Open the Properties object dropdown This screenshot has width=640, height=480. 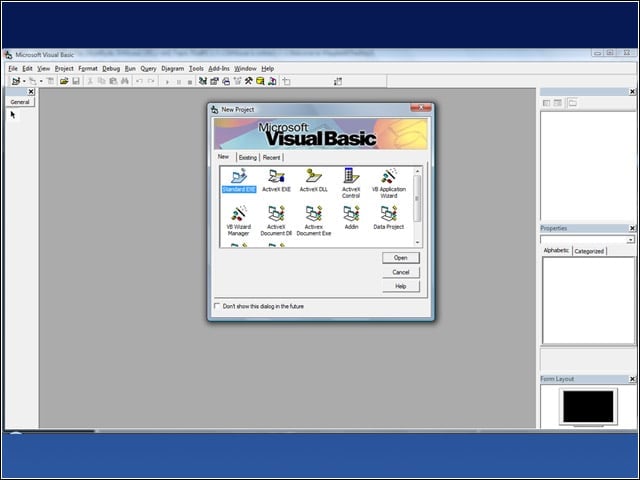pyautogui.click(x=631, y=240)
